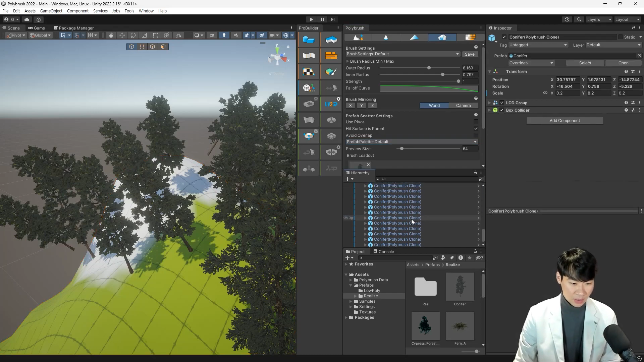The height and width of the screenshot is (362, 644).
Task: Click Save for brush settings
Action: tap(469, 54)
